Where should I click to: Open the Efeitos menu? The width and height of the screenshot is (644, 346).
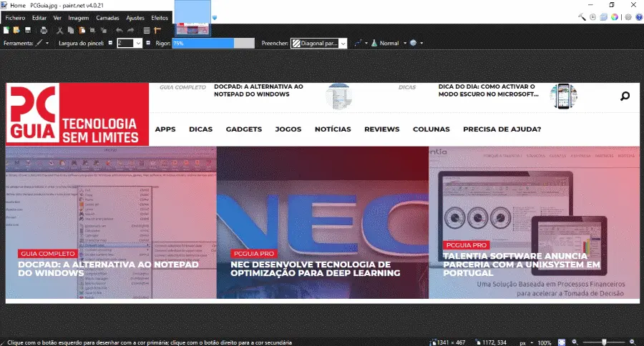[160, 18]
